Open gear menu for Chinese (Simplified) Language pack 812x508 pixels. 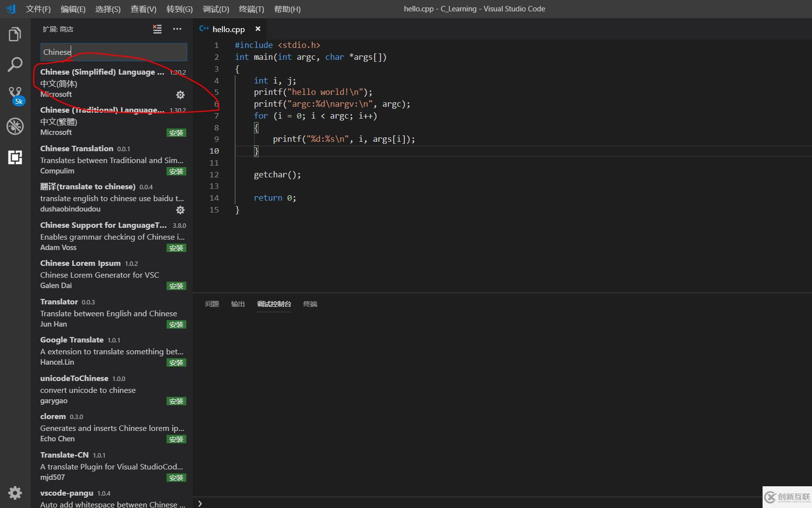tap(180, 94)
